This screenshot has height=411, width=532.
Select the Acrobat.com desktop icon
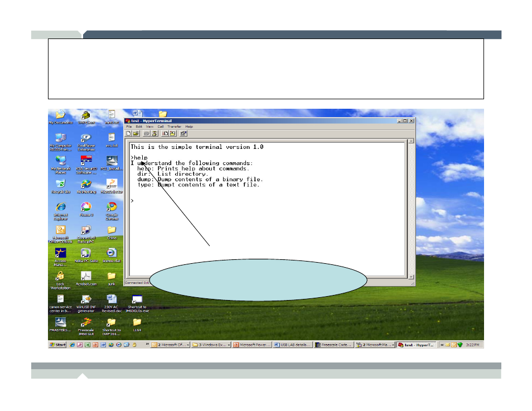coord(86,278)
